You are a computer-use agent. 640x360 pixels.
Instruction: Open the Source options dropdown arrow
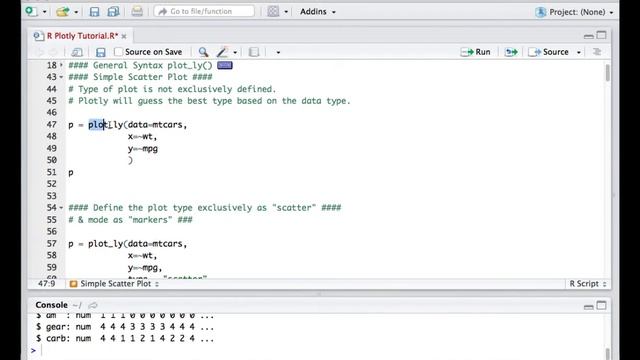578,52
